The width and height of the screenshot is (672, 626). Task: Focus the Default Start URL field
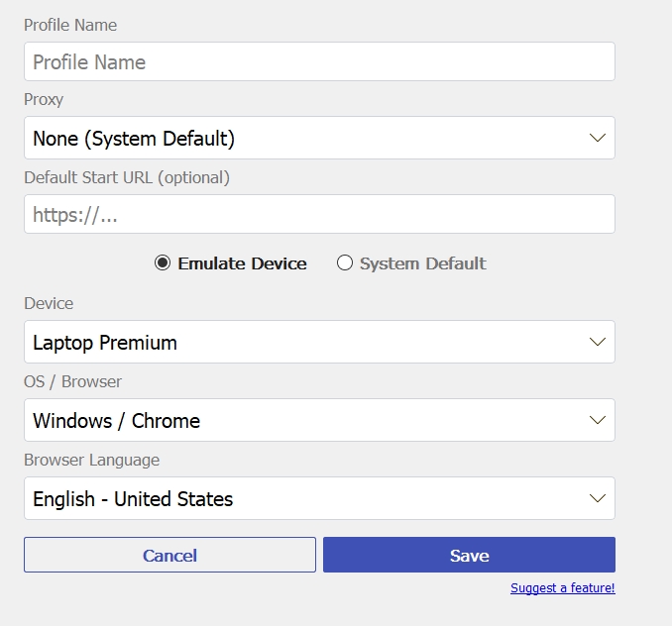[x=319, y=214]
